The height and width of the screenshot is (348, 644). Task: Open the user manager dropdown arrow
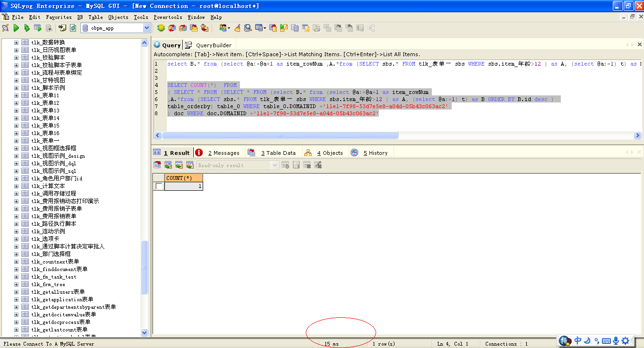[x=229, y=28]
